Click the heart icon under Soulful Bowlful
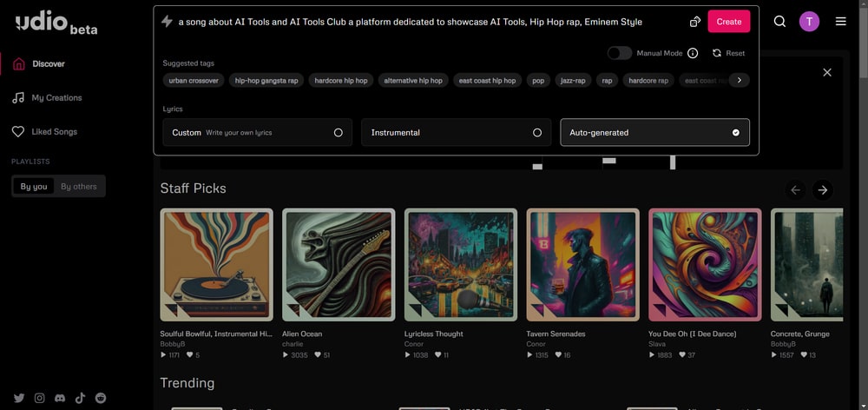 (189, 355)
